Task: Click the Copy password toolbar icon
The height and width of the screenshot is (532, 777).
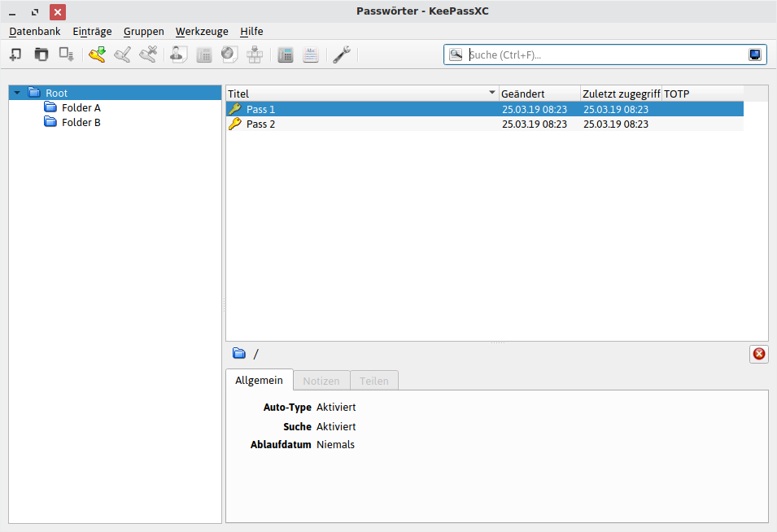Action: pyautogui.click(x=203, y=55)
